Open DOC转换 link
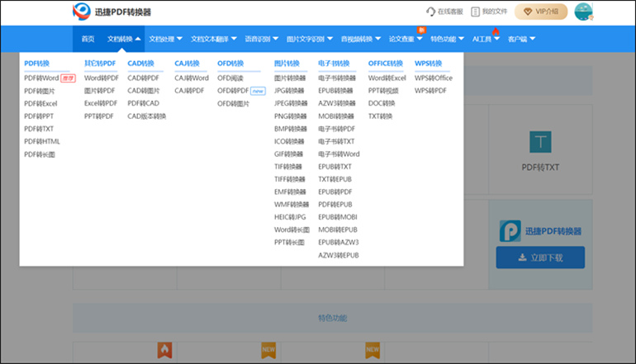Screen dimensions: 636x364 pos(382,103)
